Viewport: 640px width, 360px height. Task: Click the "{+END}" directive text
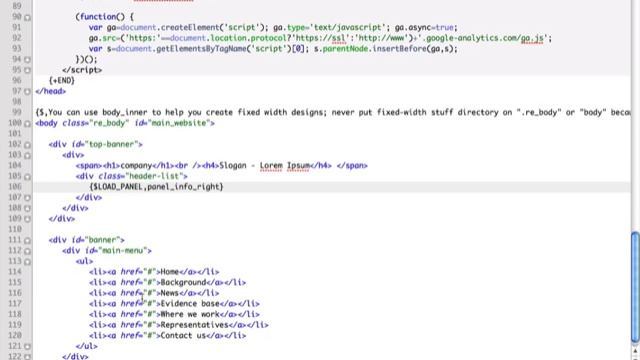(x=62, y=80)
